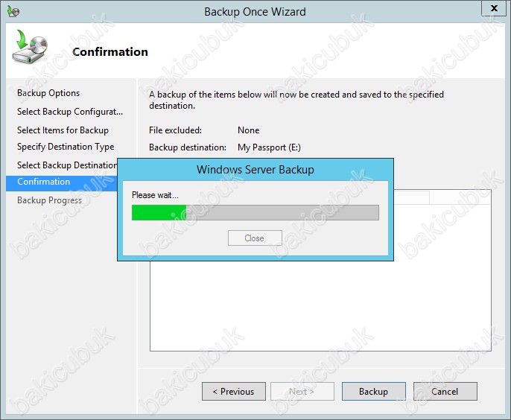Click the backup description paragraph
The width and height of the screenshot is (511, 420).
(296, 100)
